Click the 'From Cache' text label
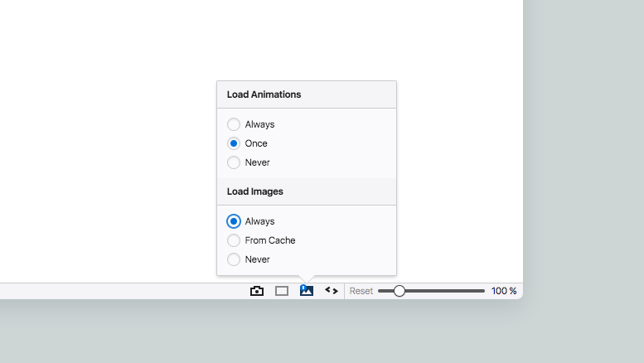The width and height of the screenshot is (644, 363). point(270,240)
